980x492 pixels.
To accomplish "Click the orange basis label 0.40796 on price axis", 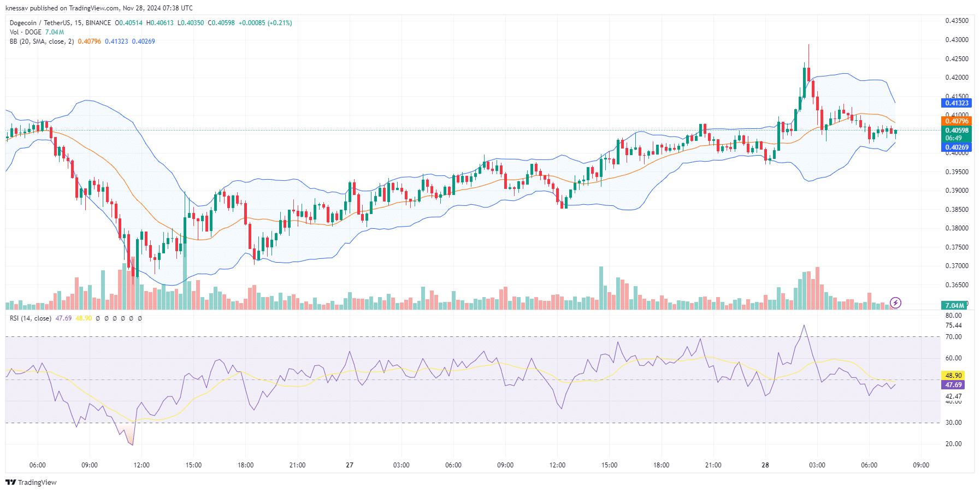I will (957, 121).
